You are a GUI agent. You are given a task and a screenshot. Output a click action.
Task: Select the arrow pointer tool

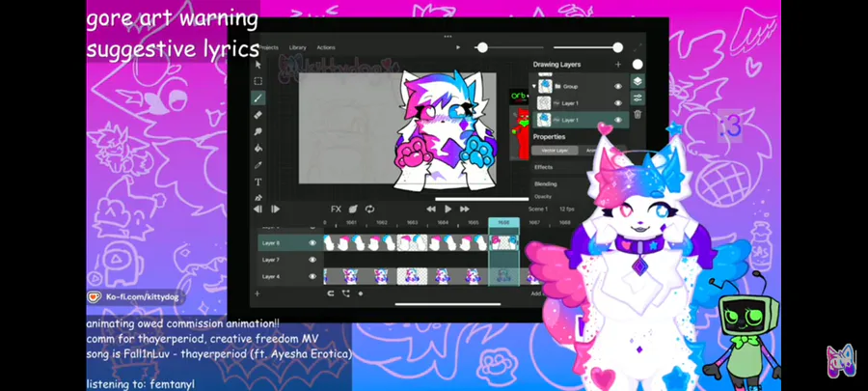tap(258, 65)
